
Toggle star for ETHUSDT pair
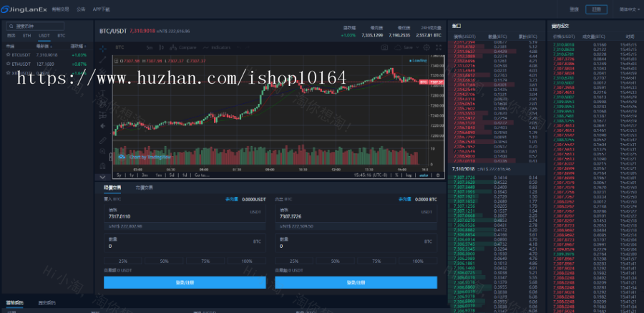coord(8,64)
